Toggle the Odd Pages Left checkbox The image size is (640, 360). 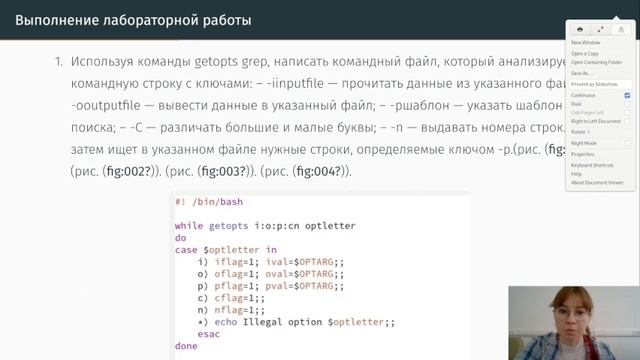click(x=627, y=113)
